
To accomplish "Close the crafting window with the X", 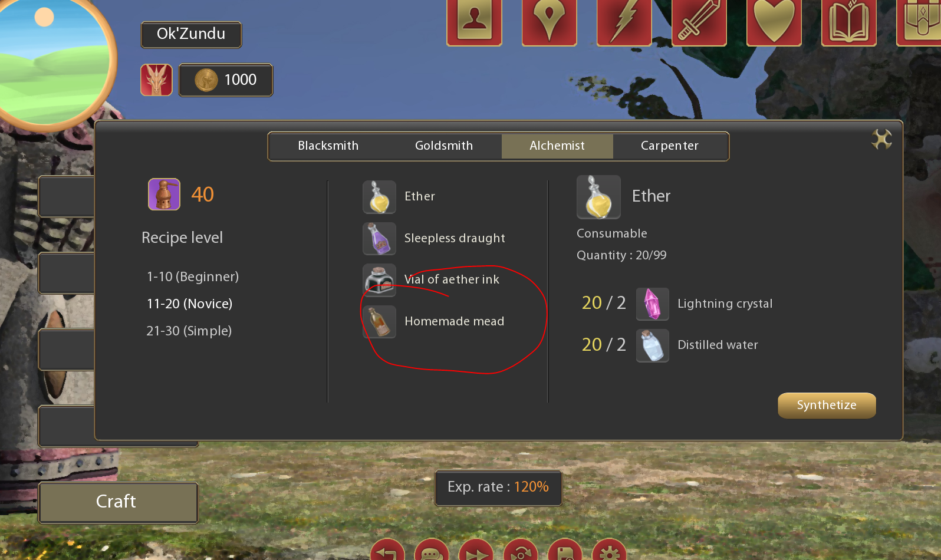I will (x=881, y=139).
